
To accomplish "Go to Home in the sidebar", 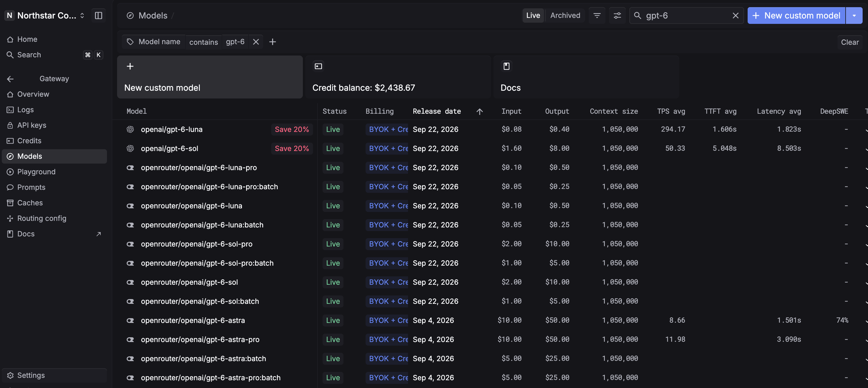I will [54, 39].
